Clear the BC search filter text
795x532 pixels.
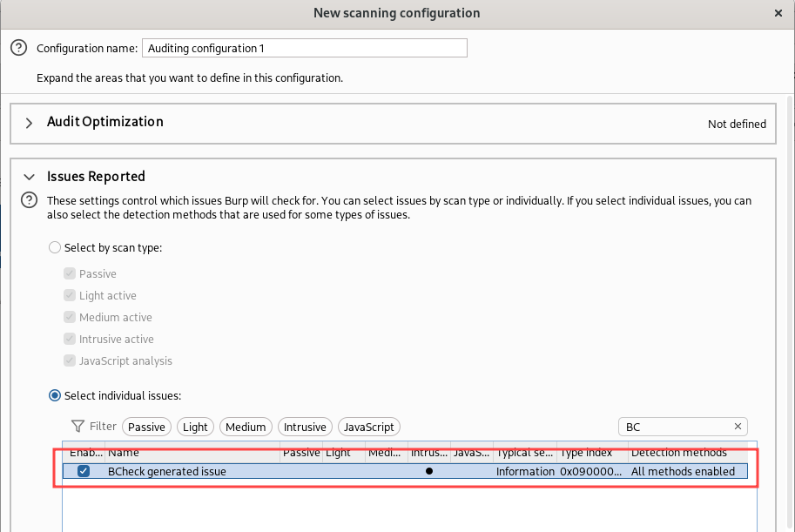point(738,427)
